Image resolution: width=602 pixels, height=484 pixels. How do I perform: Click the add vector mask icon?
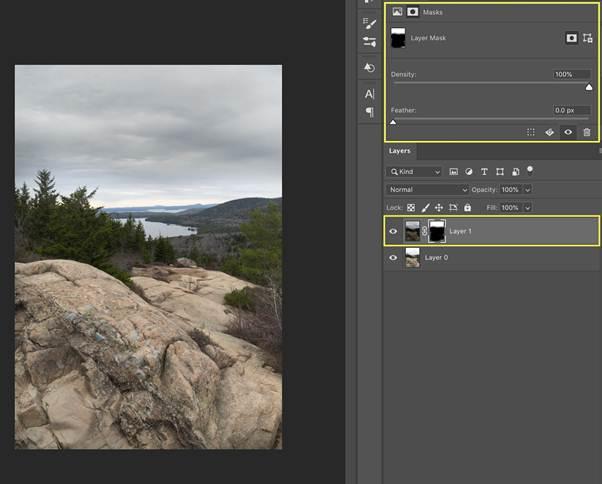587,37
